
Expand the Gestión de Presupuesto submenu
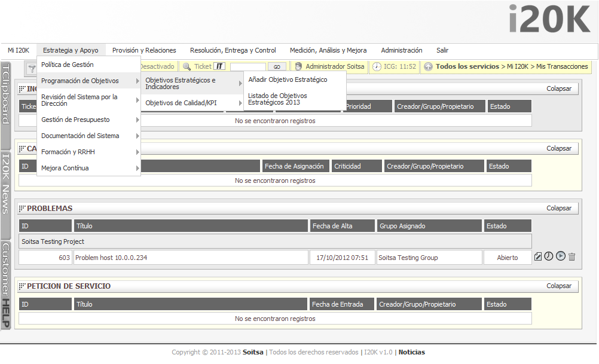(75, 120)
